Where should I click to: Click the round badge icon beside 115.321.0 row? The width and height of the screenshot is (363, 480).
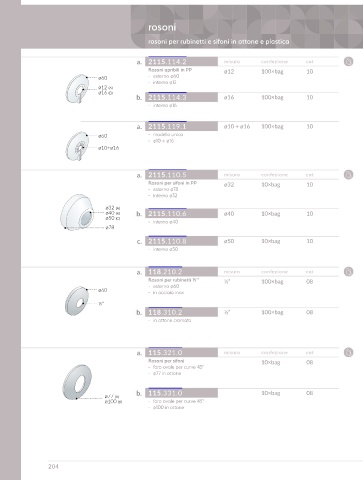pos(348,352)
